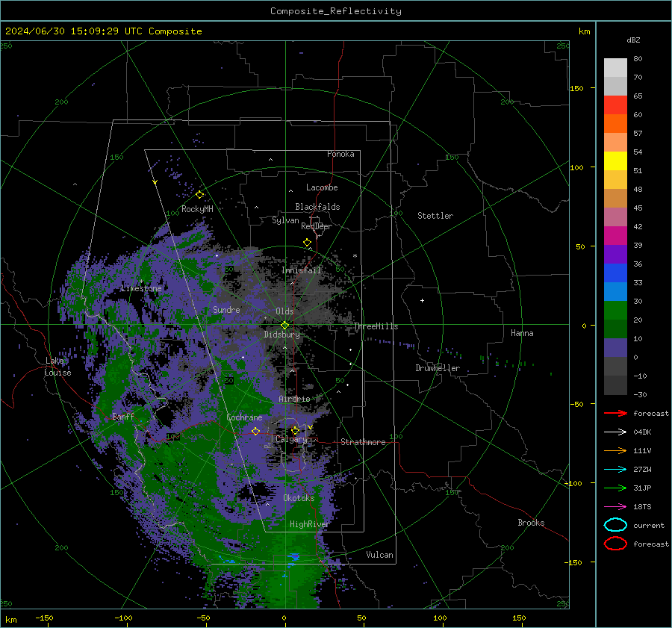
Task: Click the yellow diamond marker above Calgary
Action: 295,430
